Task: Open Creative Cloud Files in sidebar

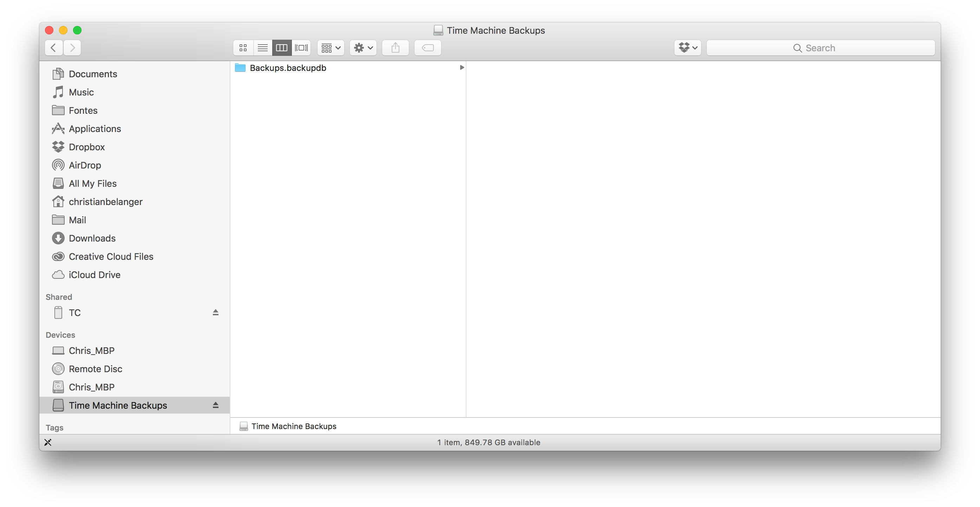Action: 111,257
